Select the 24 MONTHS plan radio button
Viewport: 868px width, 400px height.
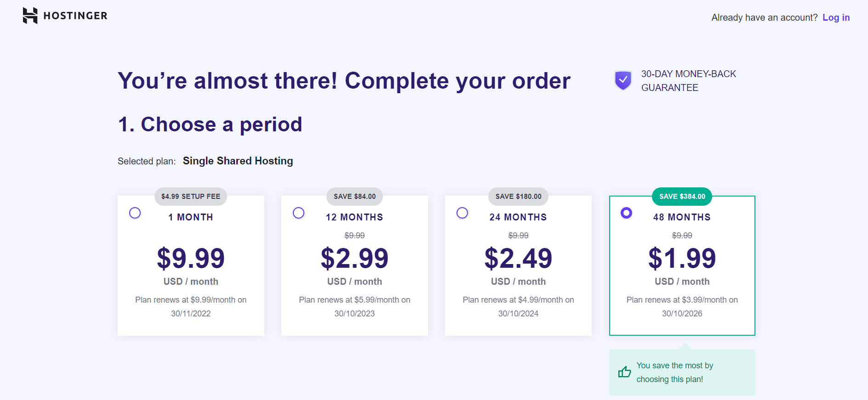462,213
